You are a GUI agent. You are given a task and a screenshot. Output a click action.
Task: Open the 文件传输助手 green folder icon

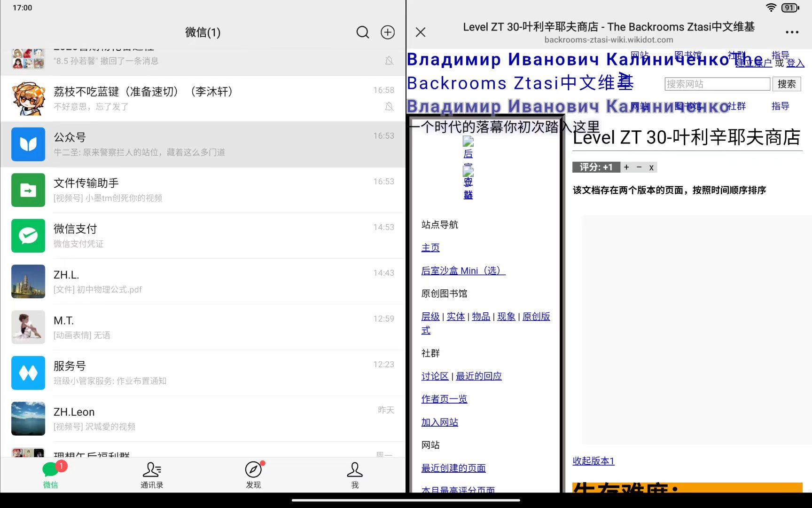(28, 190)
